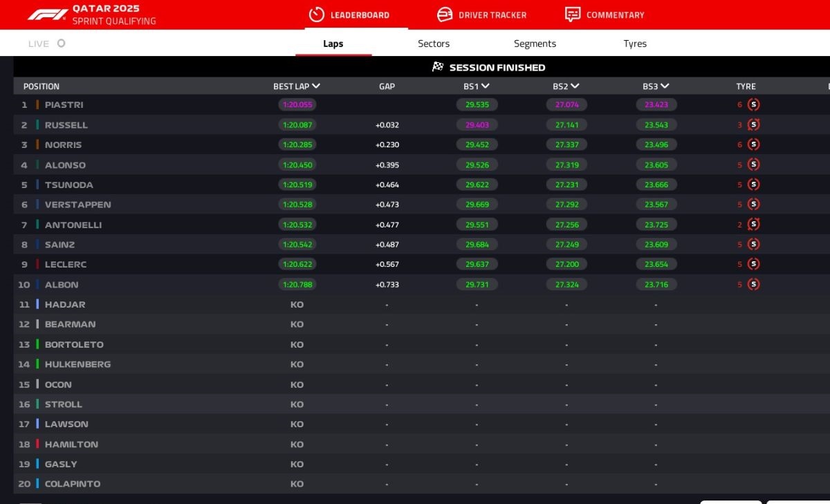Switch to the Segments tab
The image size is (830, 504).
click(x=535, y=44)
